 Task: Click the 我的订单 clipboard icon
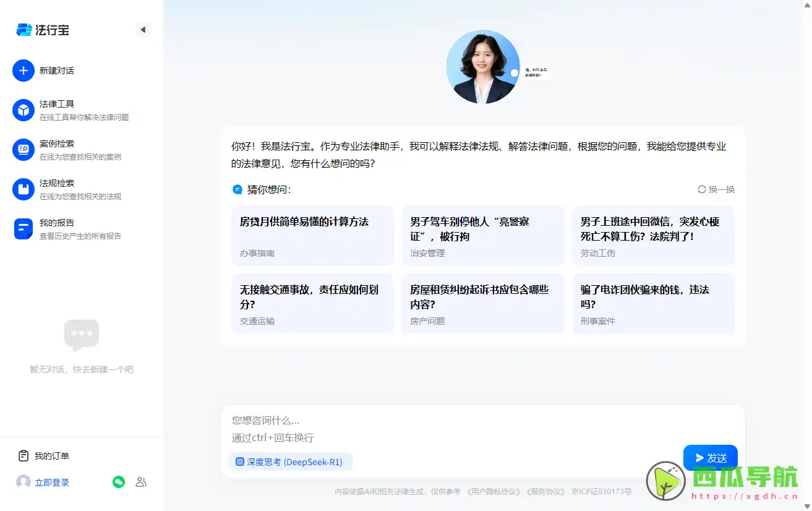[23, 456]
